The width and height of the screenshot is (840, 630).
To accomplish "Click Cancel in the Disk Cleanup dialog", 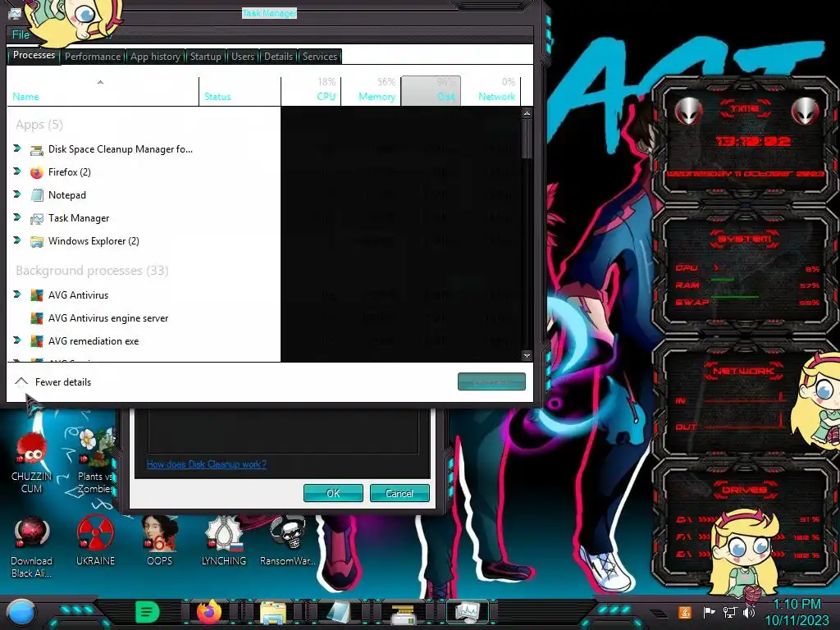I will pos(399,493).
